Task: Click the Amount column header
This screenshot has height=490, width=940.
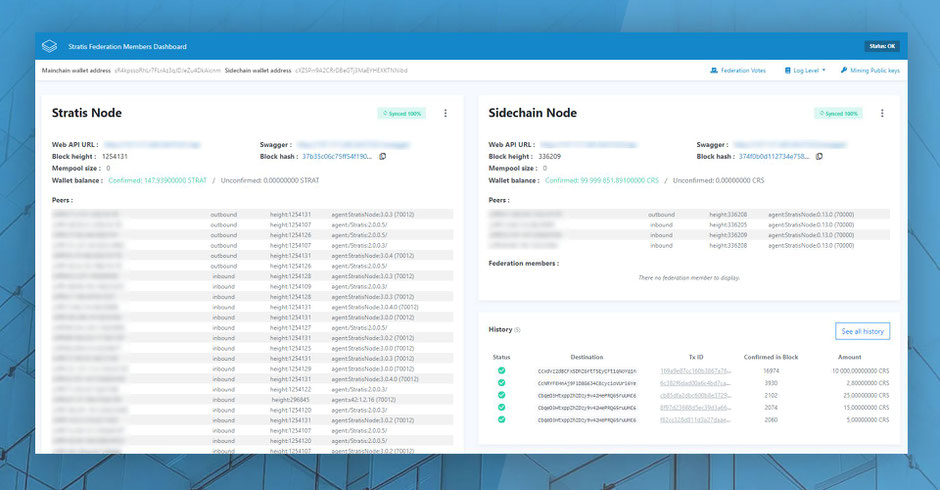Action: pos(849,357)
